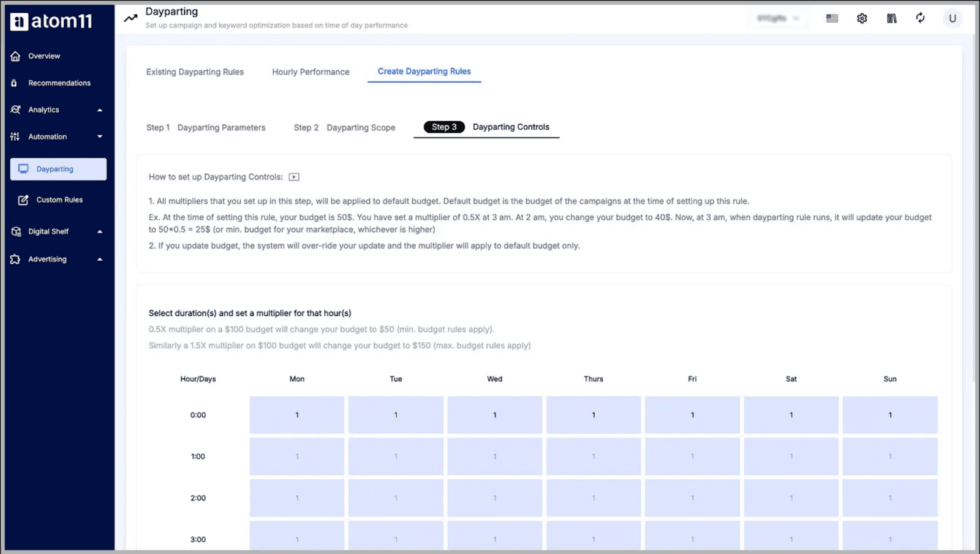The width and height of the screenshot is (980, 554).
Task: Collapse the Automation submenu
Action: tap(100, 137)
